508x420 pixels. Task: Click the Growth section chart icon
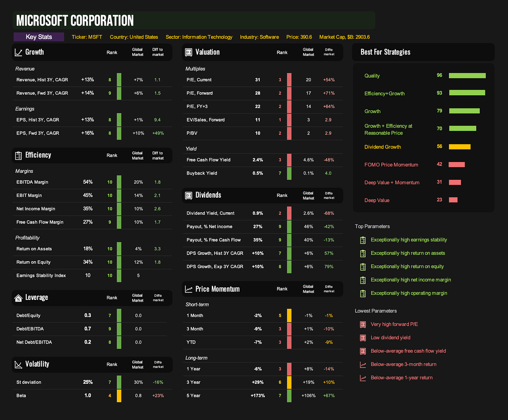(18, 52)
